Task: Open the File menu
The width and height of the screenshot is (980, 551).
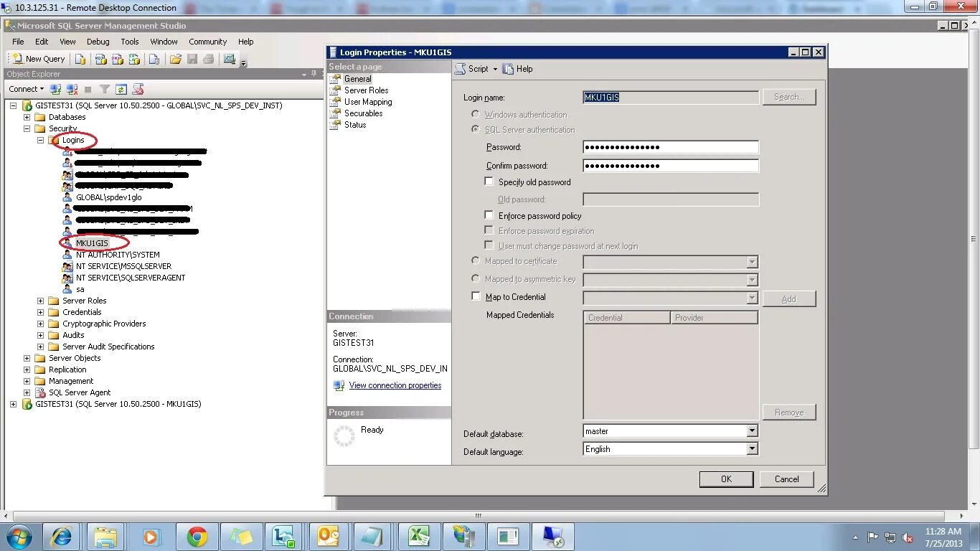Action: pos(18,42)
